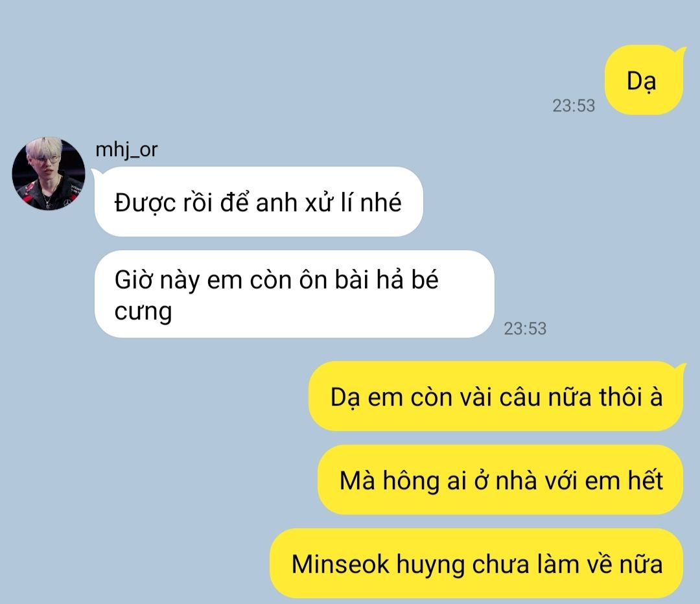This screenshot has width=700, height=604.
Task: Click the word "Minseok" in the last message
Action: [340, 564]
